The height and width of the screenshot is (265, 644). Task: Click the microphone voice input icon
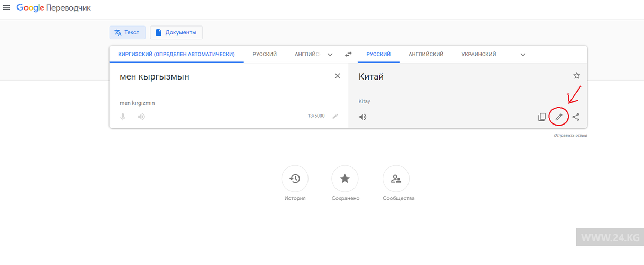pyautogui.click(x=123, y=117)
